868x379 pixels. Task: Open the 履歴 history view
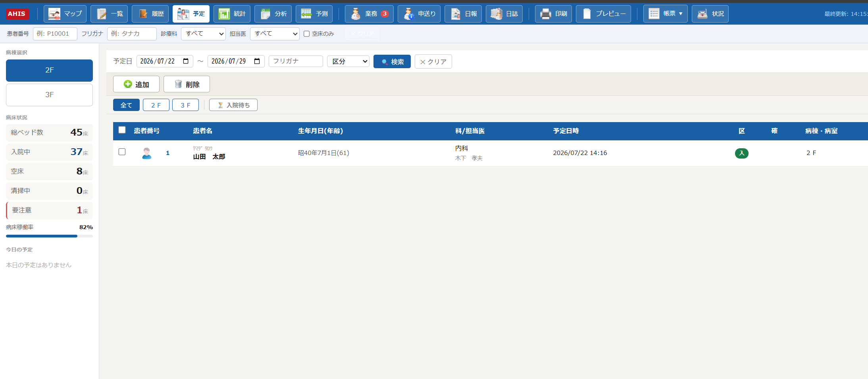[x=150, y=14]
